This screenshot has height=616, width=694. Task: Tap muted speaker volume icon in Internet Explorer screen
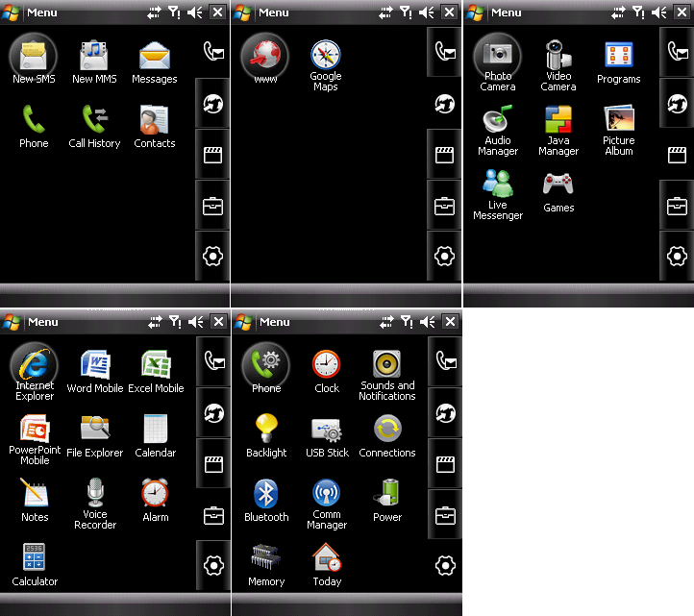[196, 322]
